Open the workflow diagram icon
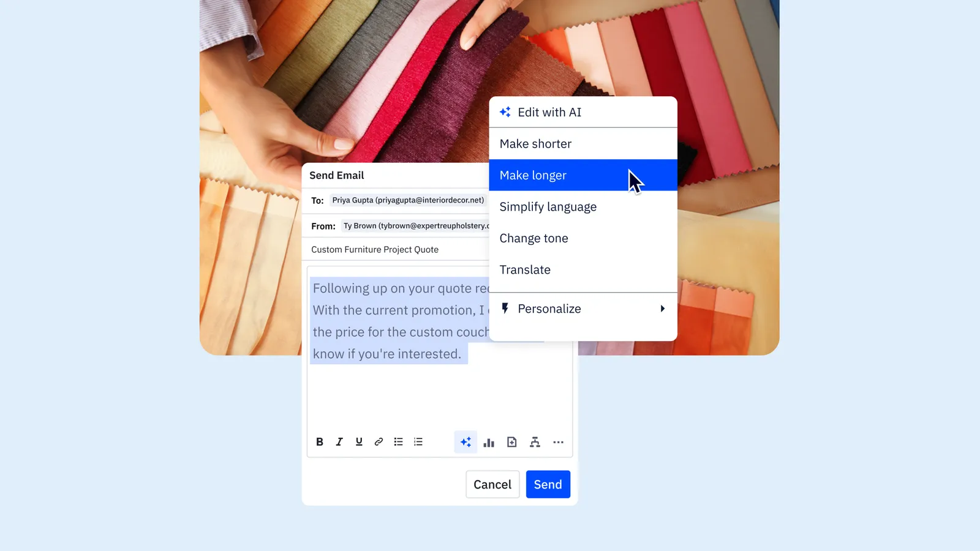Viewport: 980px width, 551px height. (x=535, y=441)
